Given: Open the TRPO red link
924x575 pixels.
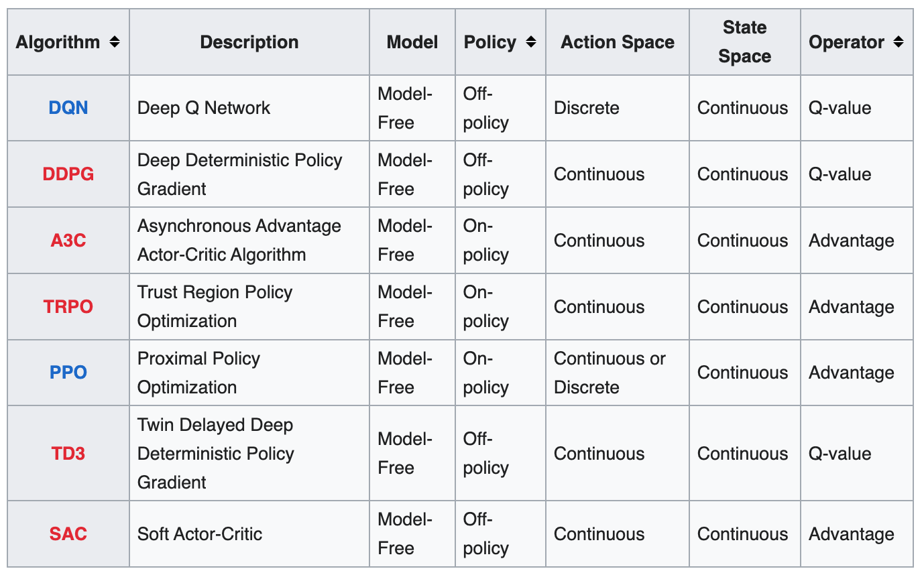Looking at the screenshot, I should [68, 307].
